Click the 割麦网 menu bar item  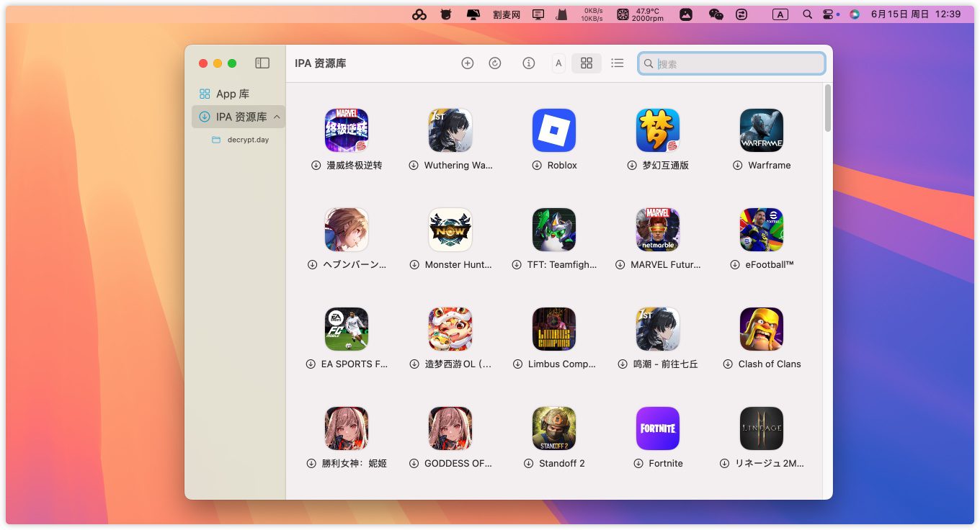[507, 14]
